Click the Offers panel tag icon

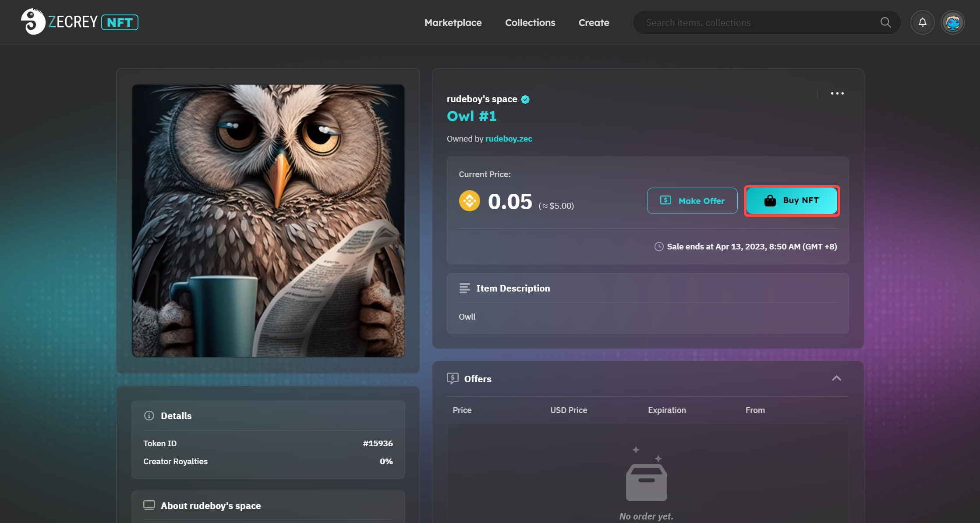pos(453,378)
